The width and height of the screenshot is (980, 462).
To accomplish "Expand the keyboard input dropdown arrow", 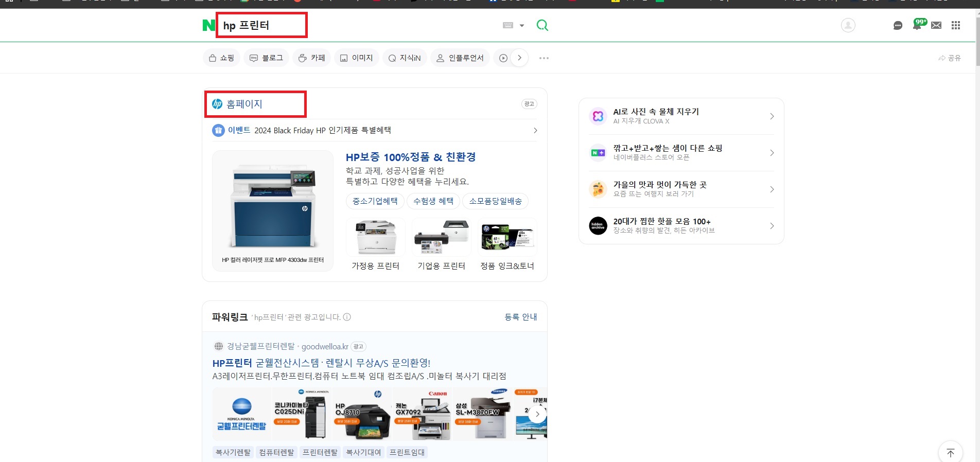I will [x=522, y=25].
